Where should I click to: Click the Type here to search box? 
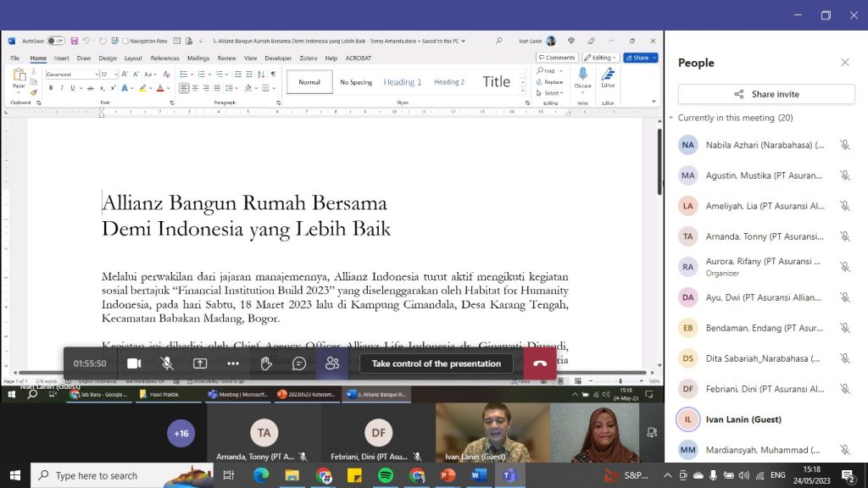pyautogui.click(x=122, y=475)
